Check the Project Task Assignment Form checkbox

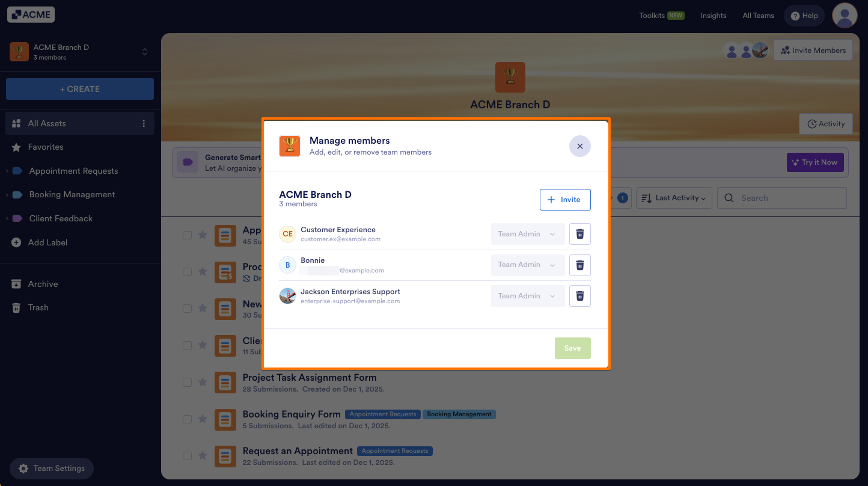(x=188, y=383)
